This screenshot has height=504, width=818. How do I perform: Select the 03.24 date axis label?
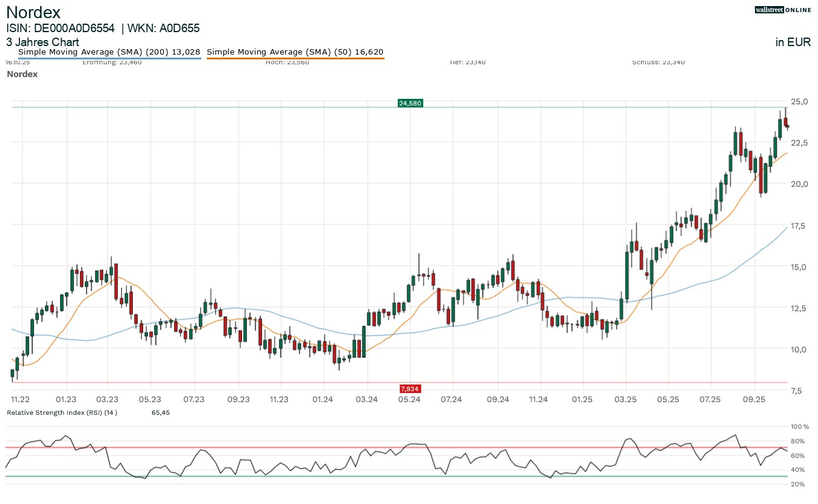tap(366, 400)
